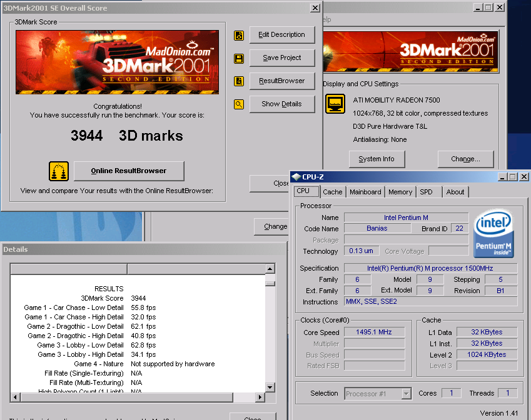Click the Save Project floppy disk icon
The image size is (531, 420).
pos(239,58)
